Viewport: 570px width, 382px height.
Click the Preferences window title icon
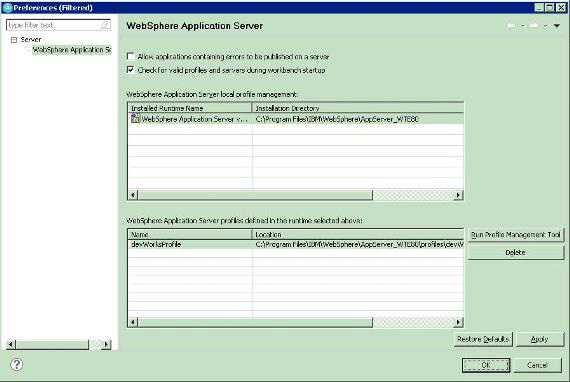point(7,8)
